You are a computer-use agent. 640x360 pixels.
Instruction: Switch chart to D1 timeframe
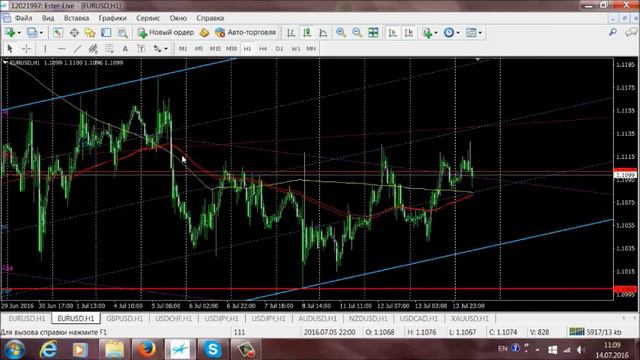point(279,49)
